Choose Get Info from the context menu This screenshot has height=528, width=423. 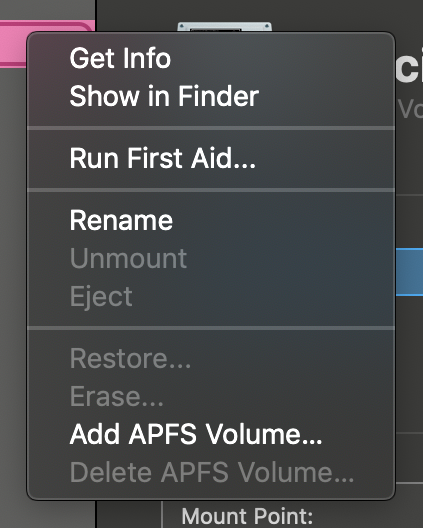(x=120, y=58)
